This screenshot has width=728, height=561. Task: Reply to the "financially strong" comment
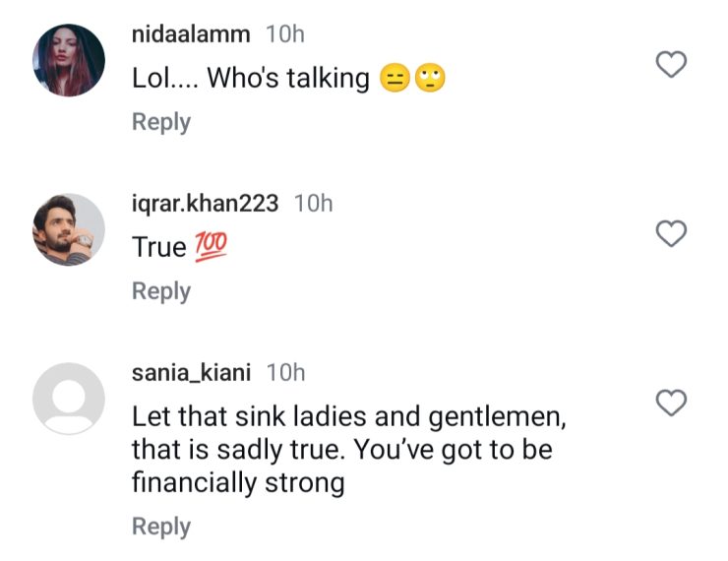161,527
